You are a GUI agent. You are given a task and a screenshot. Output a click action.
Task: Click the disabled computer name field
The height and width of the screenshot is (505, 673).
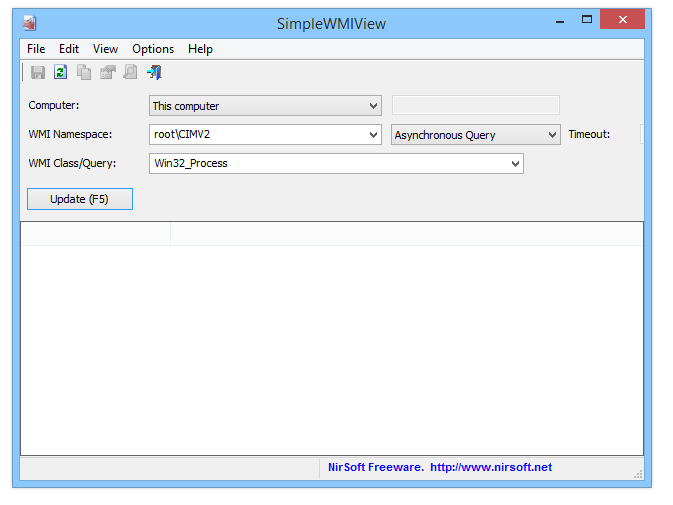[x=476, y=105]
